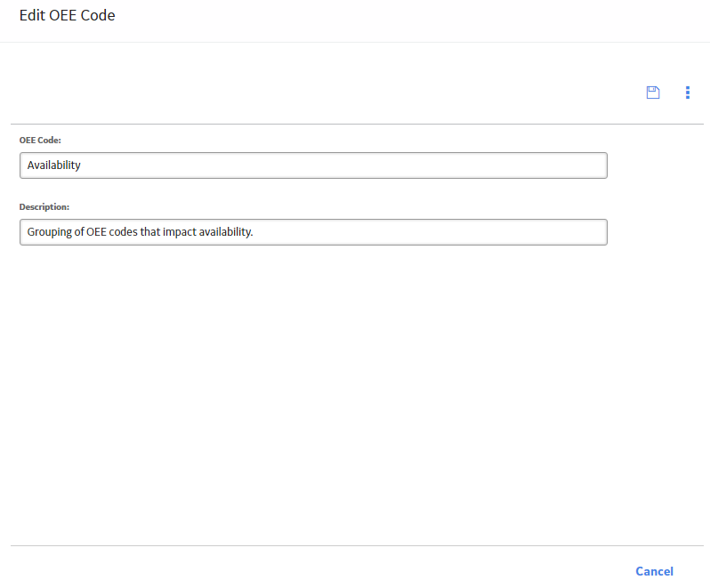Focus the Description input field
Image resolution: width=710 pixels, height=588 pixels.
(x=313, y=232)
